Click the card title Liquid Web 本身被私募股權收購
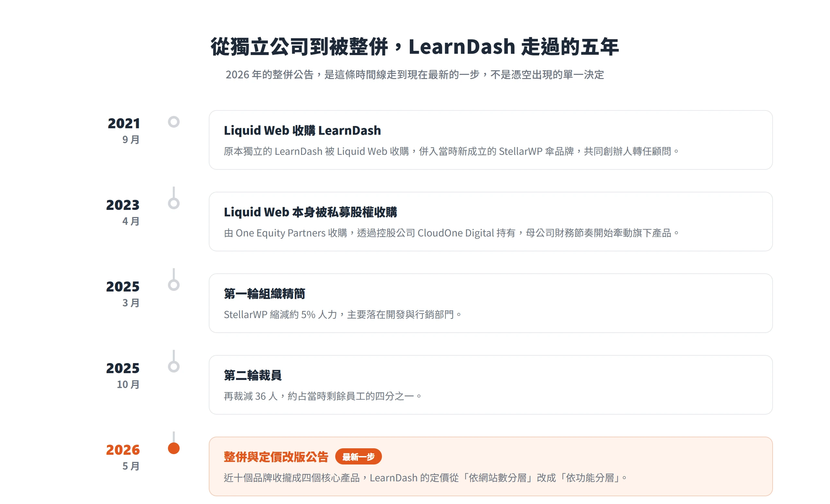830x504 pixels. (310, 212)
